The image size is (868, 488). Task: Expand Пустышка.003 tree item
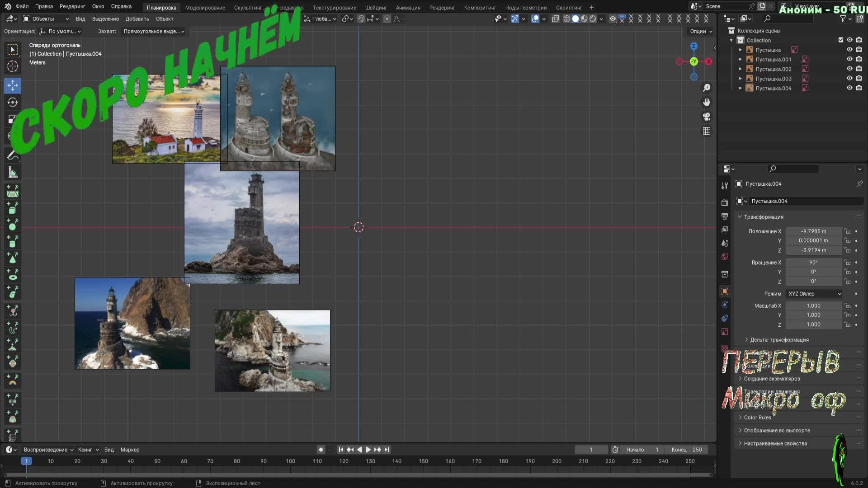point(740,79)
